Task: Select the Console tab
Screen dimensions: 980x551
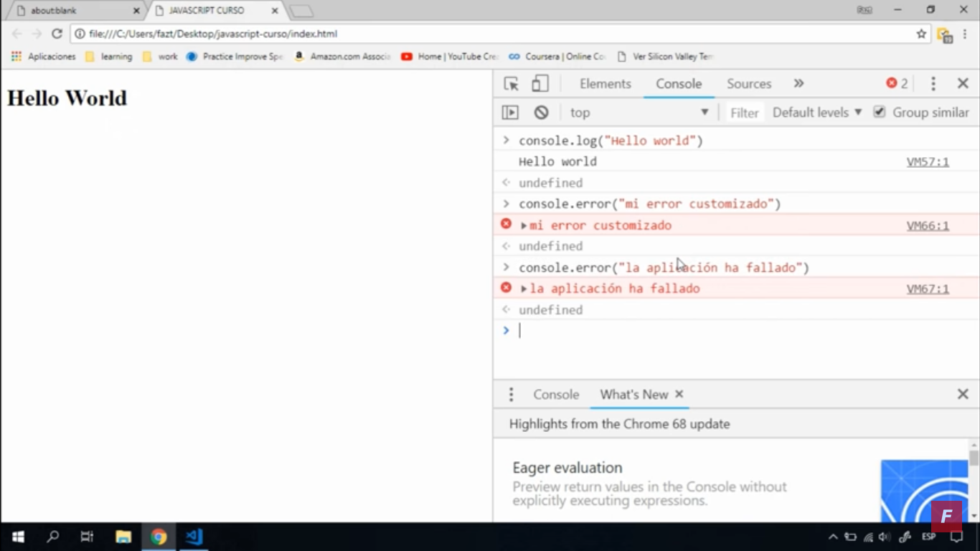Action: point(679,84)
